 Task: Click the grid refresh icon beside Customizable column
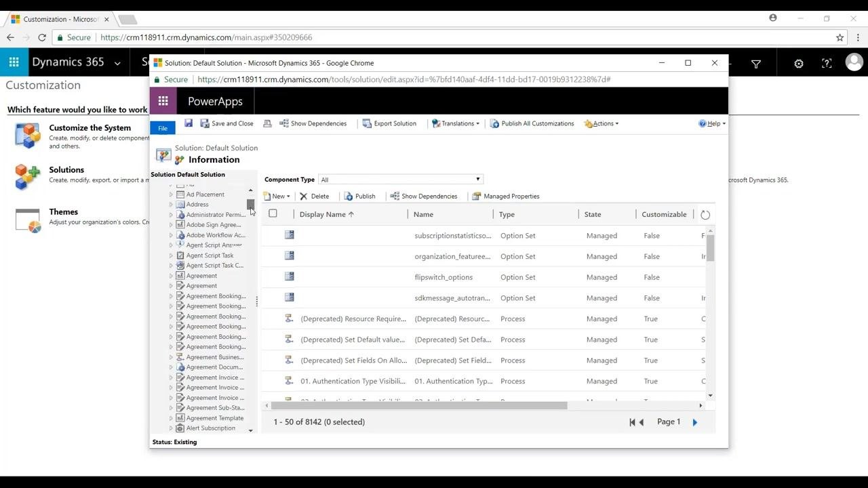(x=705, y=215)
